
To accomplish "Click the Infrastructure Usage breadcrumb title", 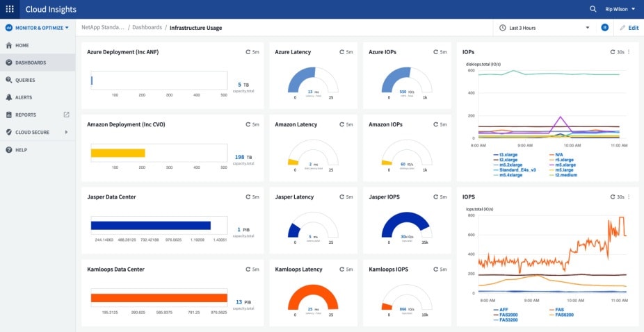I will click(196, 28).
